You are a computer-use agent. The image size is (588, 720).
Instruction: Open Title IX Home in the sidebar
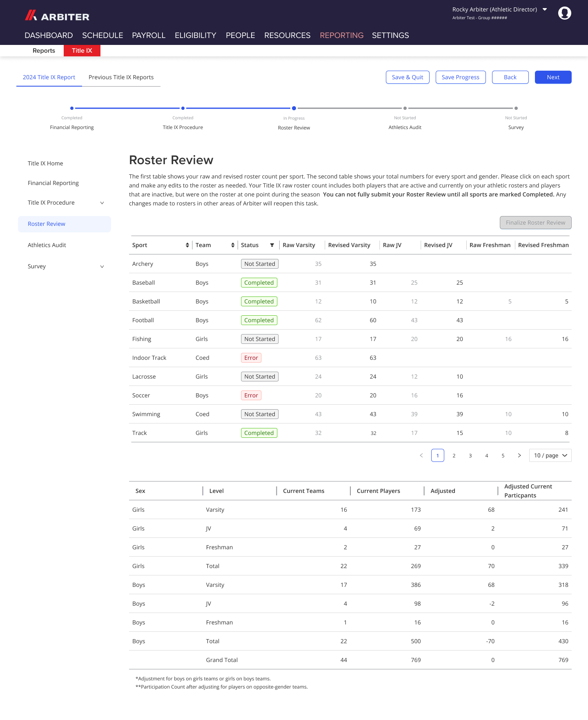coord(45,163)
